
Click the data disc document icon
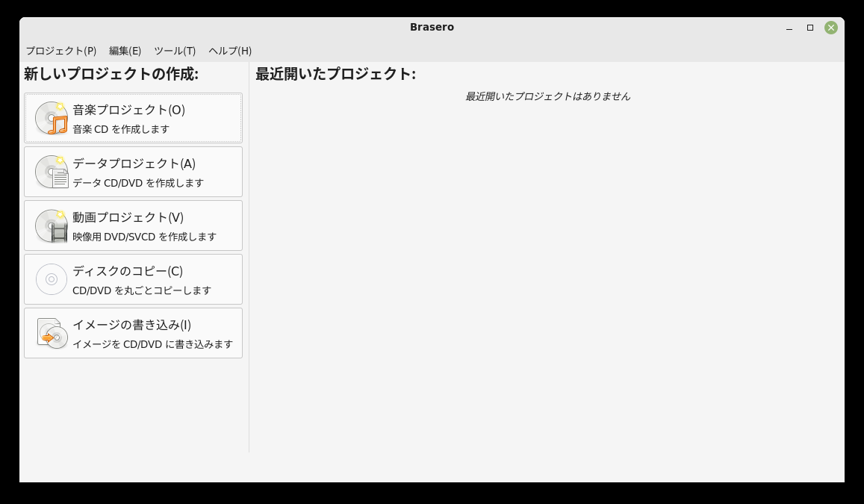click(x=52, y=172)
